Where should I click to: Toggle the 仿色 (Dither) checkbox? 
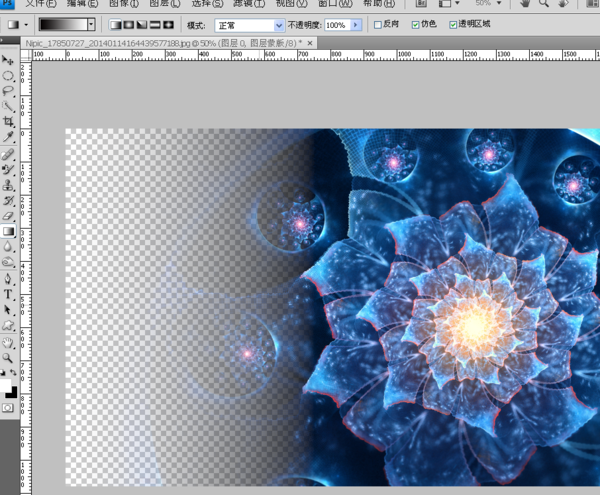(415, 25)
